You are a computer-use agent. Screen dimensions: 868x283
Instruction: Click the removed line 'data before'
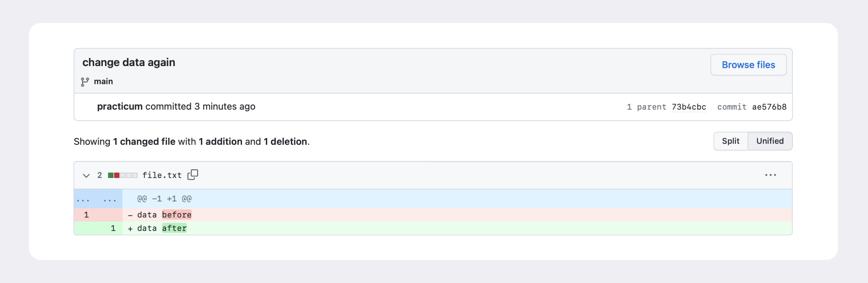pyautogui.click(x=164, y=215)
